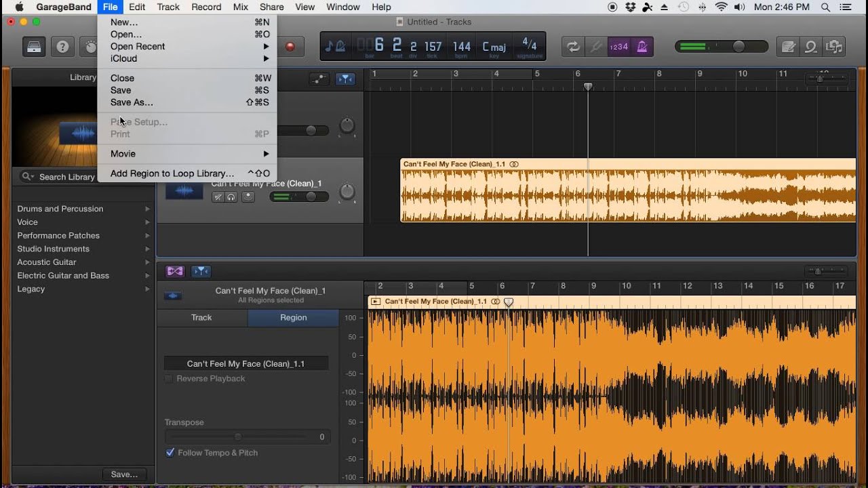Choose Open... from the File menu

187,34
